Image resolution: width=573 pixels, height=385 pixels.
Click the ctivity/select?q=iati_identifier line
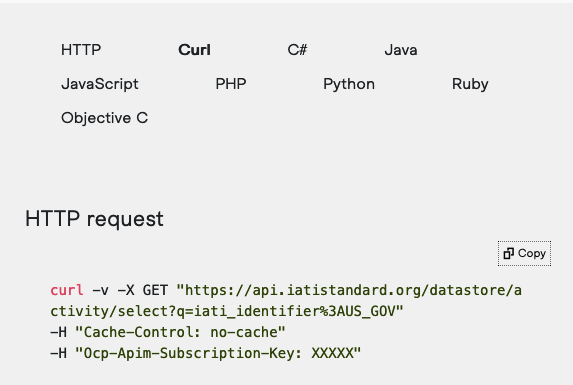[227, 311]
